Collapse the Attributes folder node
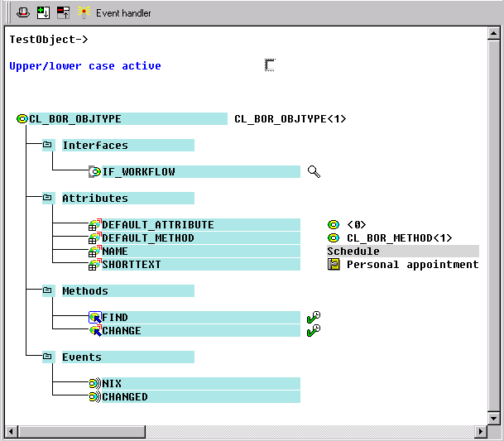The height and width of the screenshot is (441, 504). 49,199
